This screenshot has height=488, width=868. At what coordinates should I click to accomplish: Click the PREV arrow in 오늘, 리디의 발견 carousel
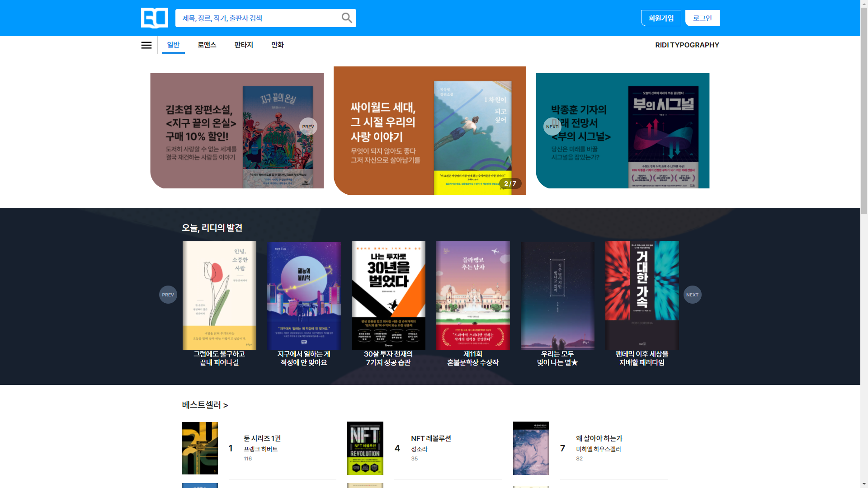[168, 294]
